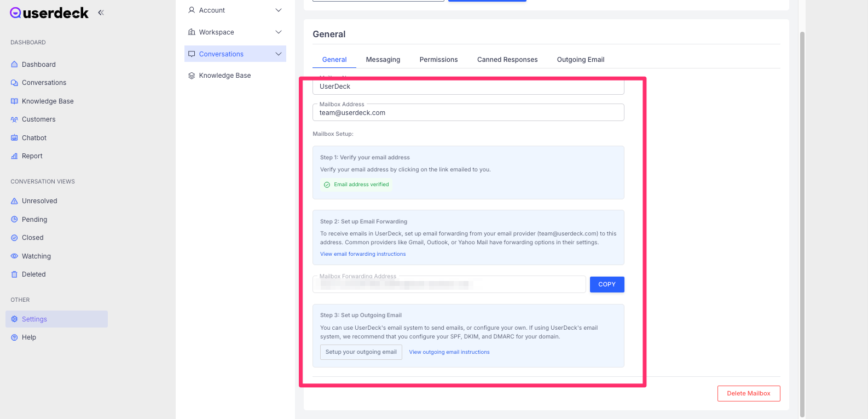Collapse the Conversations section chevron
The height and width of the screenshot is (419, 868).
click(279, 54)
